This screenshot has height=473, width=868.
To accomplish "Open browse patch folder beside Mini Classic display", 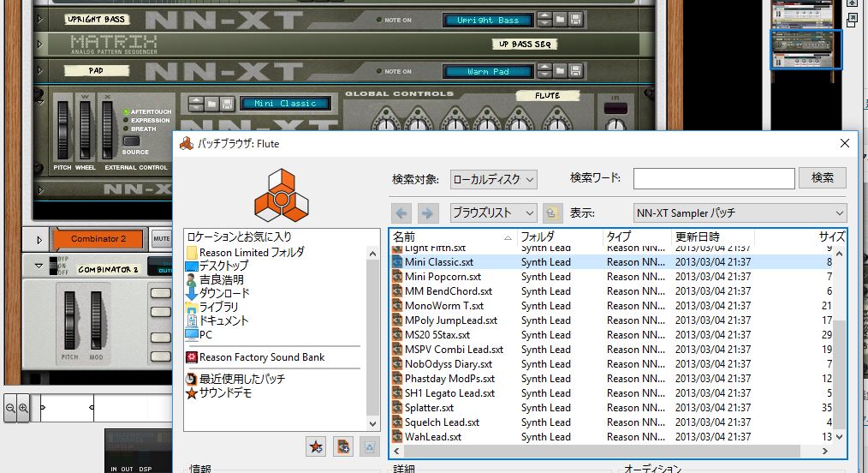I will (x=211, y=104).
